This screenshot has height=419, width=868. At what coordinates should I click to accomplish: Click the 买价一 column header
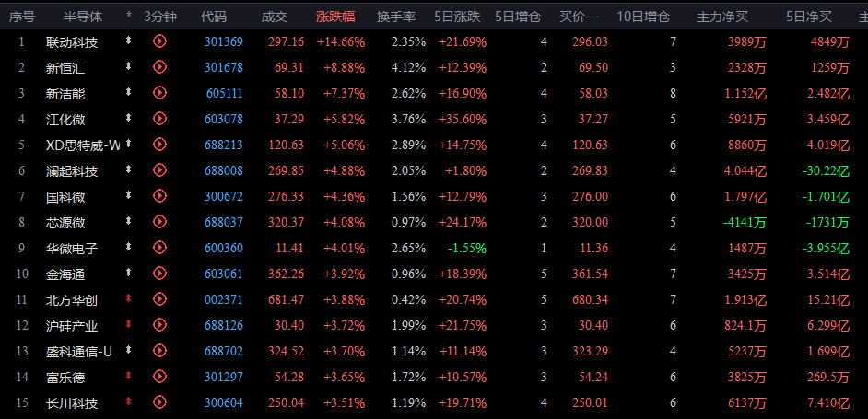[579, 17]
